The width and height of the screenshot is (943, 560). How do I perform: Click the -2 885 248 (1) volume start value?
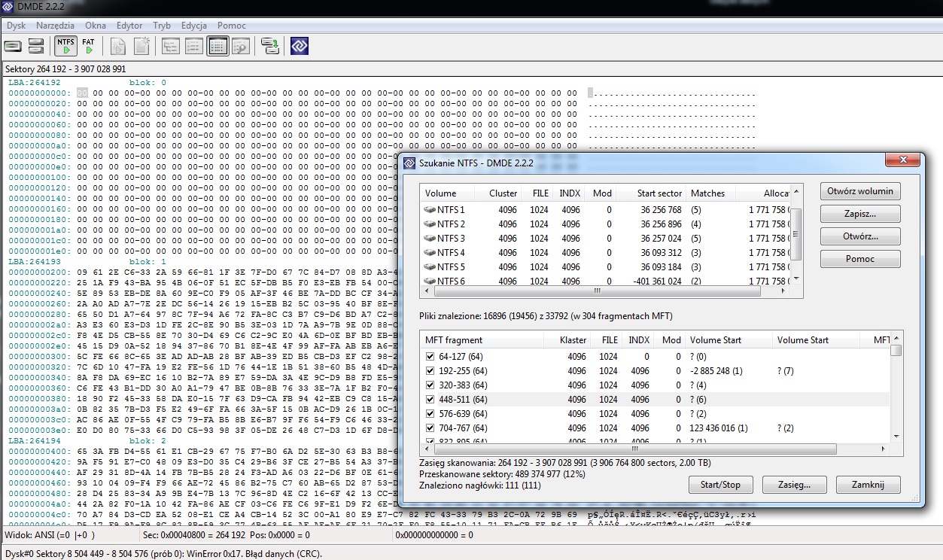(716, 371)
